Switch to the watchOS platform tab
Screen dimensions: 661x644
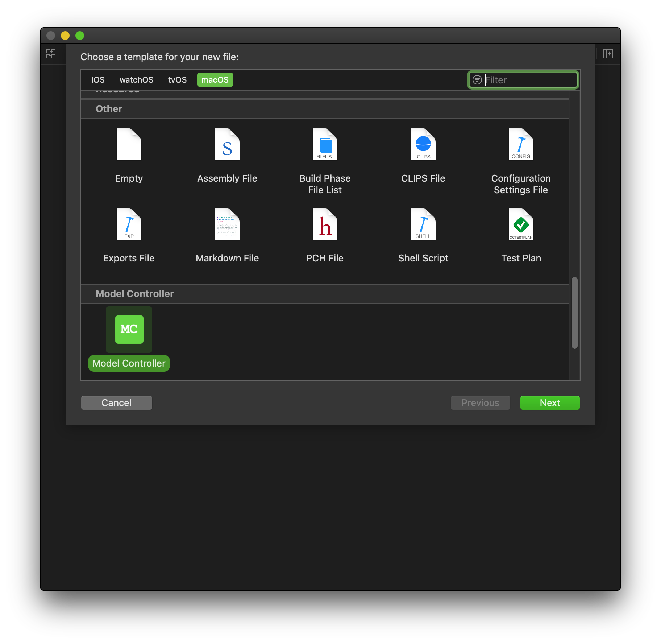(x=136, y=80)
